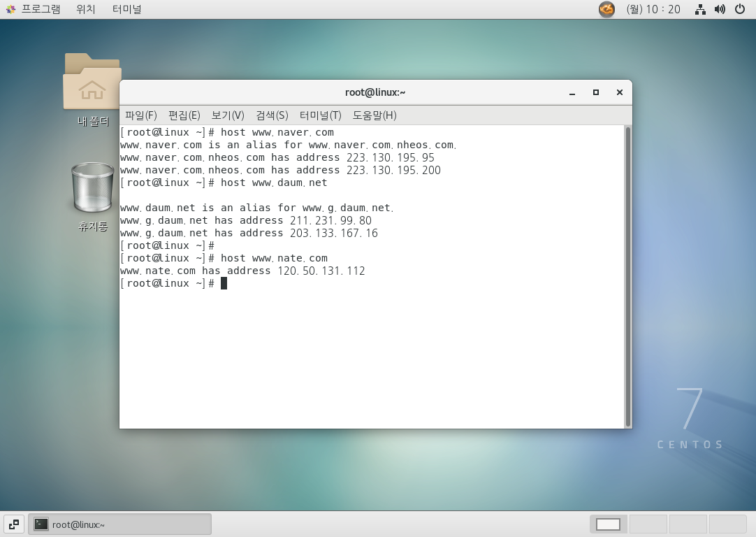Screen dimensions: 756x537
Task: Click the address 223.130.195.95
Action: 390,157
